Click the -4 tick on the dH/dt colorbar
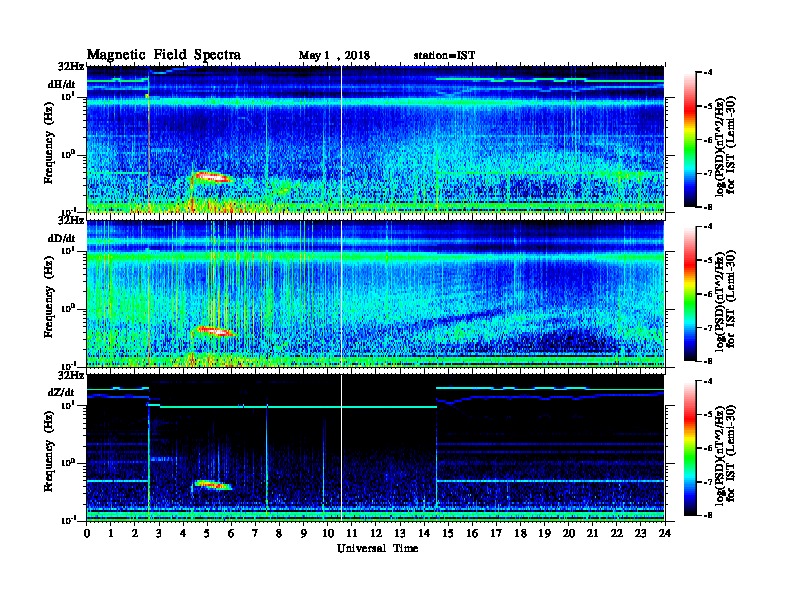The width and height of the screenshot is (792, 612). click(709, 73)
